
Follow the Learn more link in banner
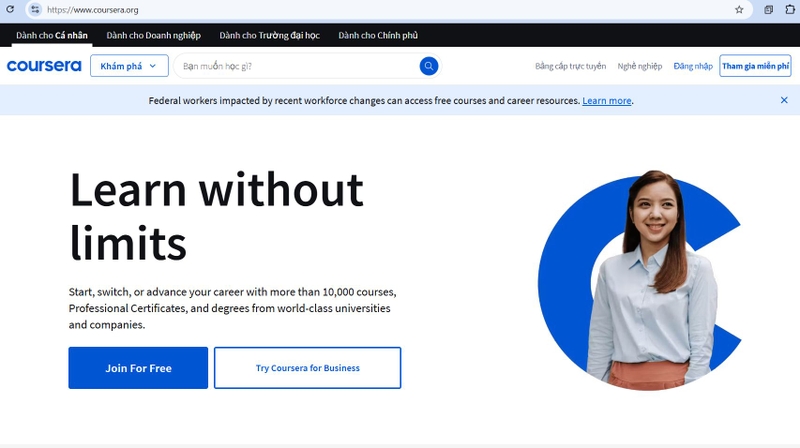coord(607,101)
